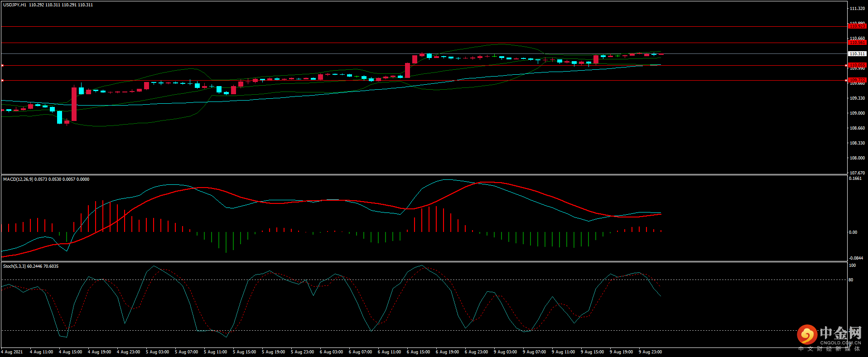This screenshot has width=868, height=357.
Task: Click the red 110.923 price tag
Action: click(x=857, y=26)
